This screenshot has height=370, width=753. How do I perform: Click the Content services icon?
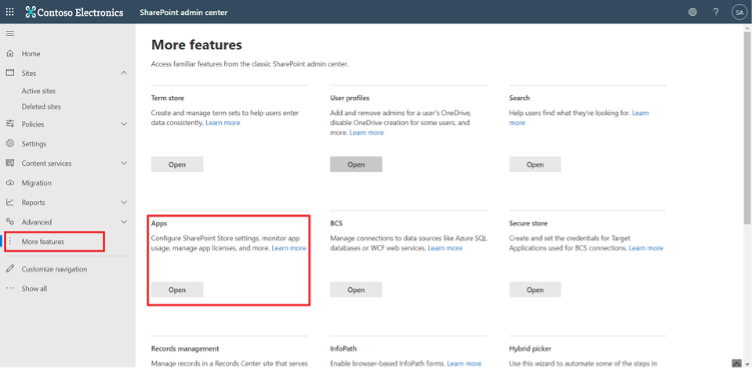[x=10, y=163]
